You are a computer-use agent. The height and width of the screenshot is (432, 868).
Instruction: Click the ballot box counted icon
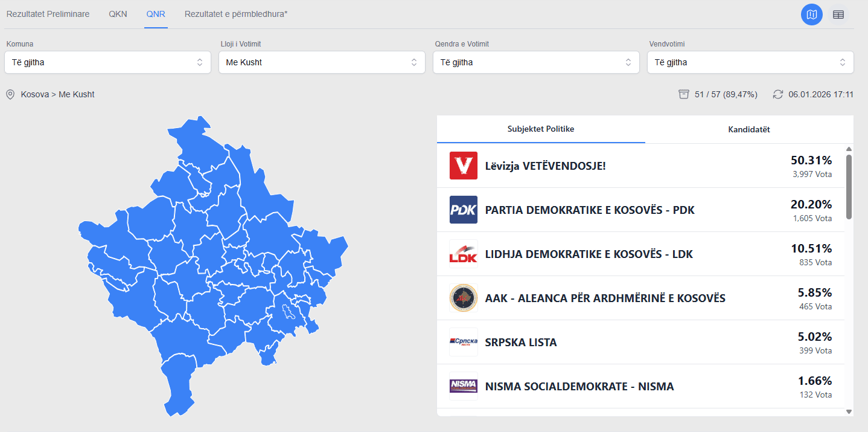pos(684,94)
